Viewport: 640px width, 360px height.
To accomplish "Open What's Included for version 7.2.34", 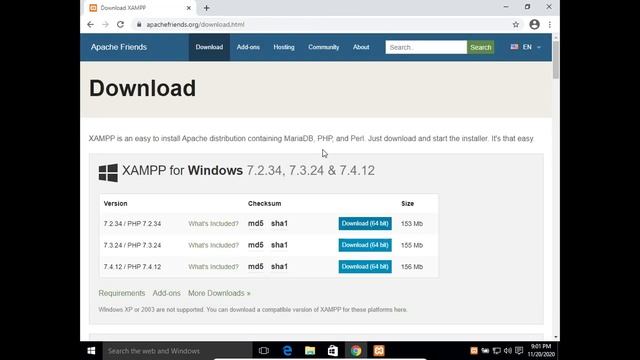I will click(213, 224).
